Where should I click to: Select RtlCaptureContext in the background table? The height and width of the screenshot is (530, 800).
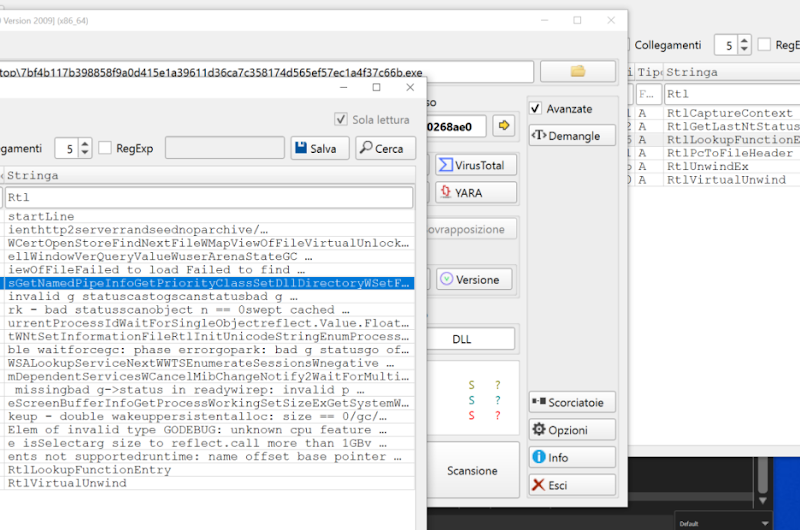730,113
